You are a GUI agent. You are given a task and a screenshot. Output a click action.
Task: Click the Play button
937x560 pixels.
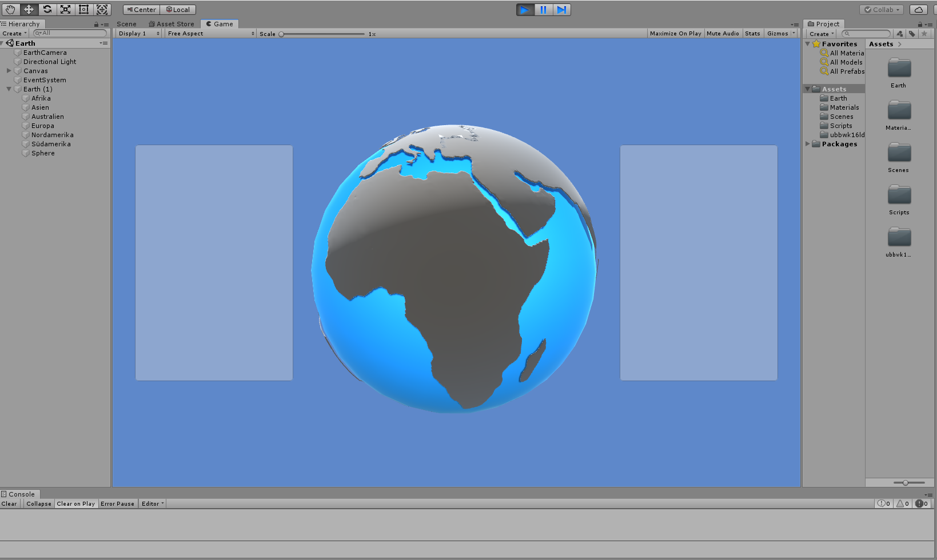[x=525, y=10]
